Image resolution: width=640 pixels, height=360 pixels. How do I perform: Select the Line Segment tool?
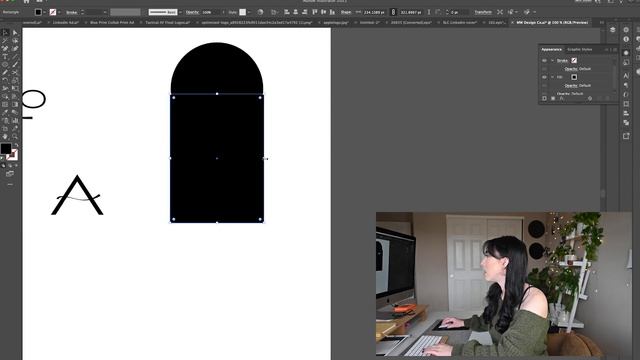pyautogui.click(x=15, y=56)
